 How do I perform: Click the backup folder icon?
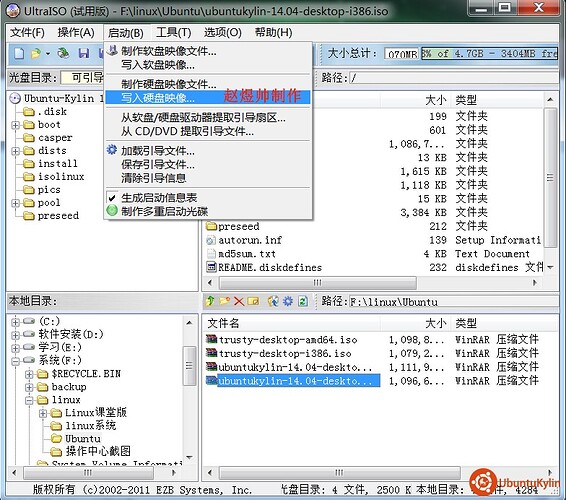click(x=43, y=387)
